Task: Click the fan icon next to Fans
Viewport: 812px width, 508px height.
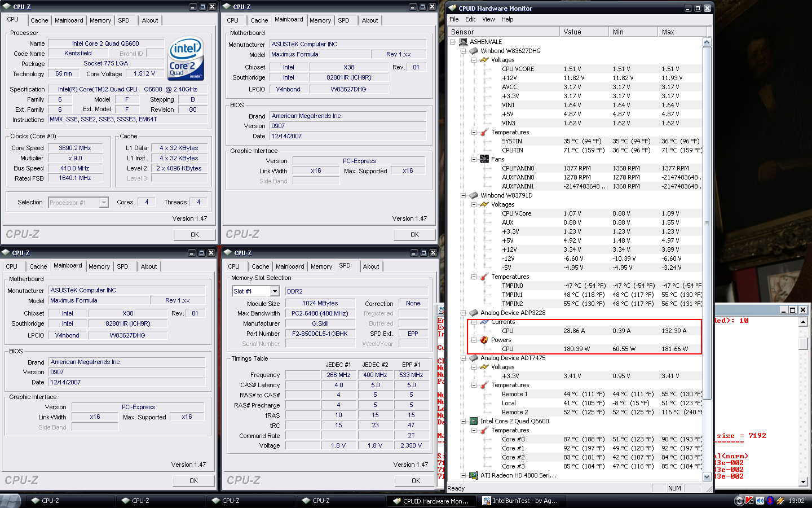Action: click(484, 159)
